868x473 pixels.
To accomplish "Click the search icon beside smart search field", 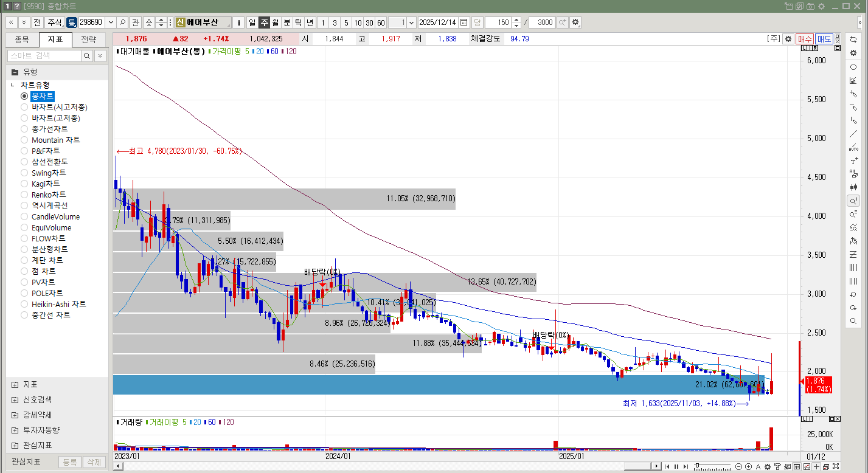I will [87, 56].
